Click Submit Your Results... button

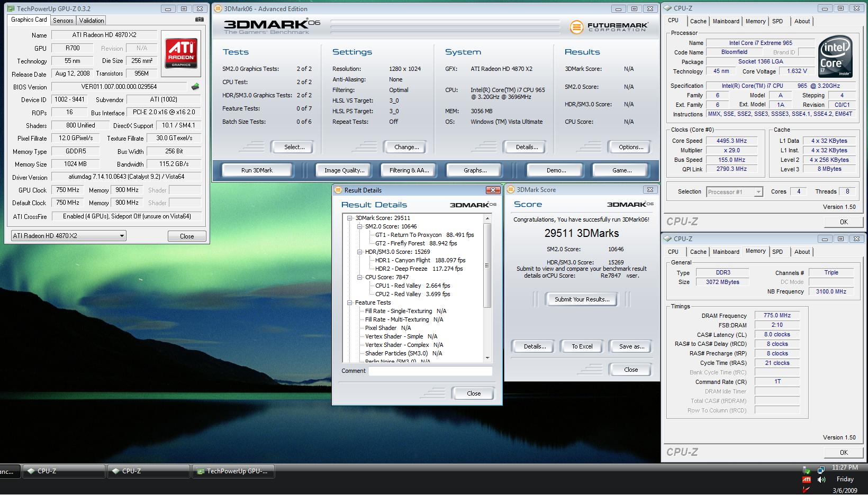coord(582,299)
